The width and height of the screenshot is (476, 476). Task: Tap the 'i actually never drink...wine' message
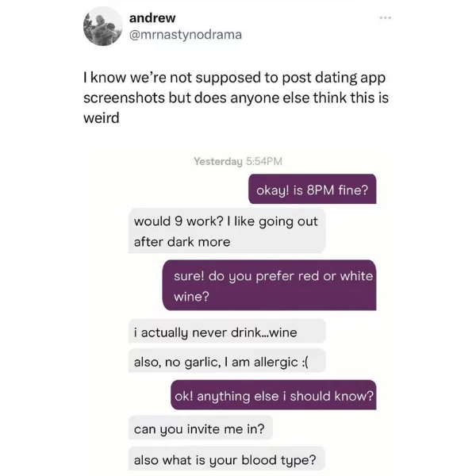[x=227, y=331]
